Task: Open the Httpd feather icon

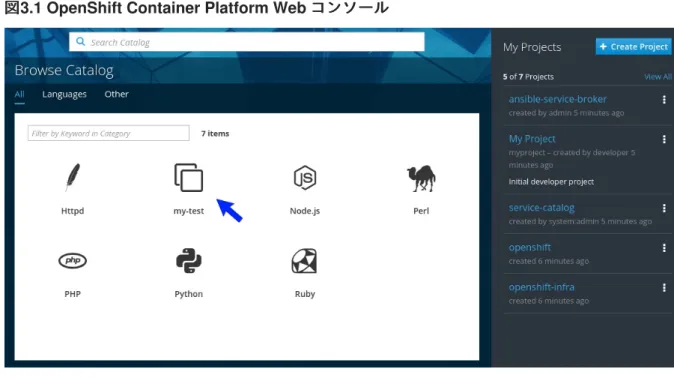Action: (73, 177)
